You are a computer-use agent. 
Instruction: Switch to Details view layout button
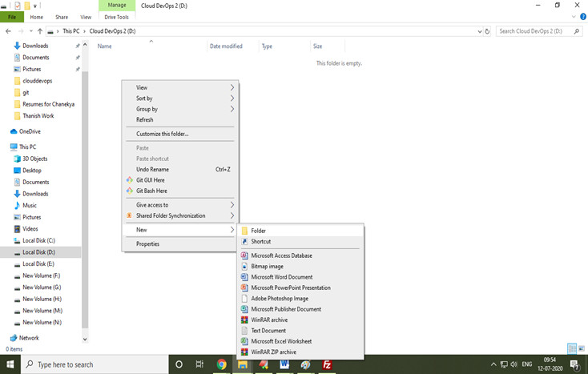coord(571,349)
